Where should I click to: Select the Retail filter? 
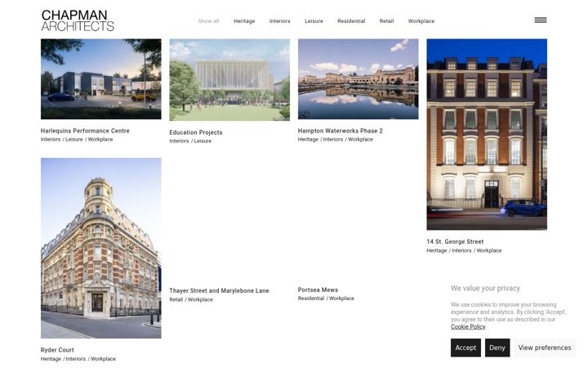coord(386,21)
